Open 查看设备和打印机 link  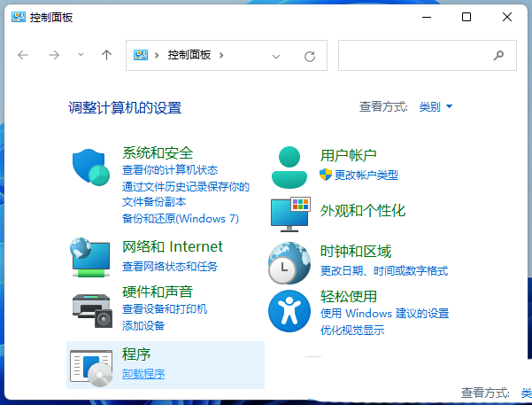165,309
